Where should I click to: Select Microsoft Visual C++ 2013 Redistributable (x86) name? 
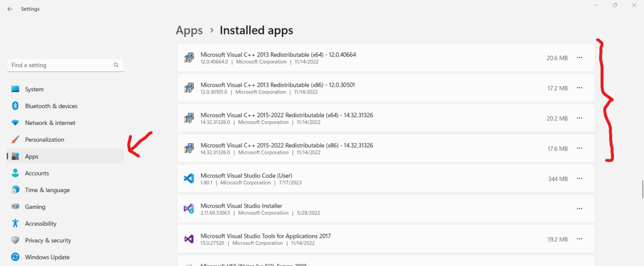pyautogui.click(x=278, y=85)
